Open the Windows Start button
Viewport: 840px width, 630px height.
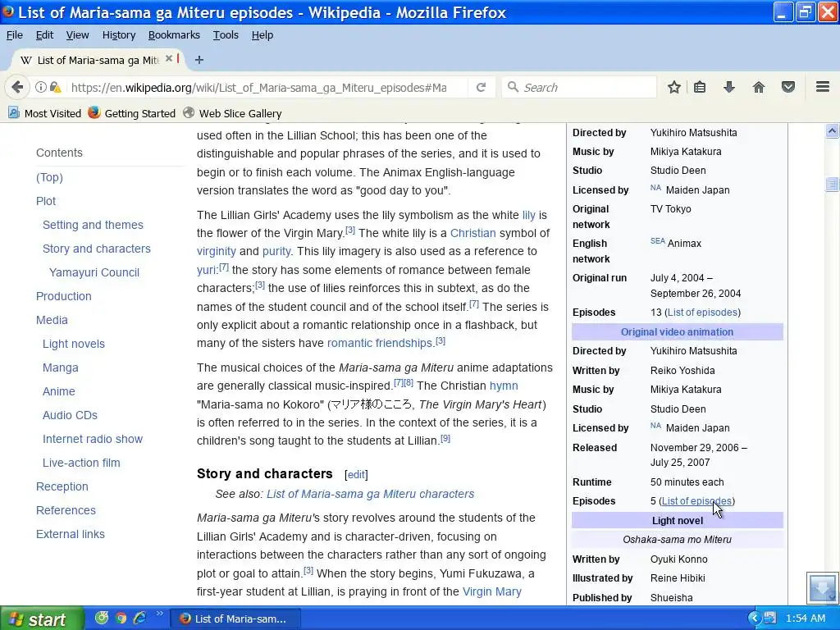coord(42,619)
